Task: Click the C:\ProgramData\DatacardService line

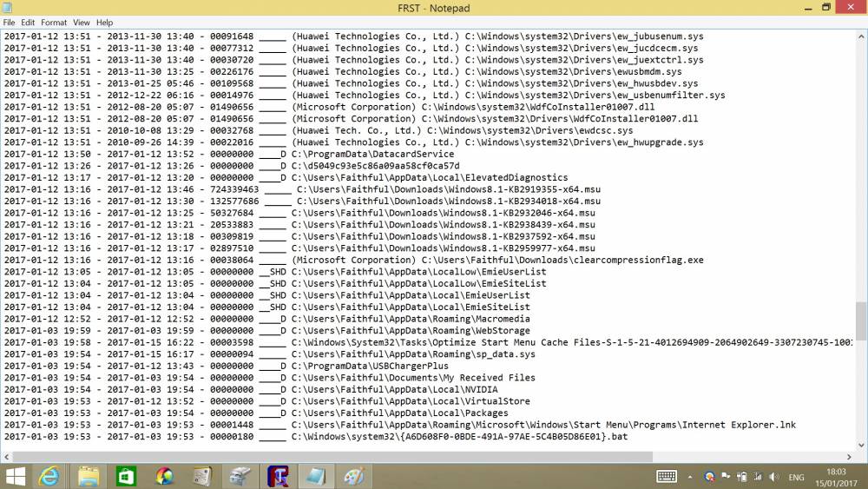Action: (229, 154)
